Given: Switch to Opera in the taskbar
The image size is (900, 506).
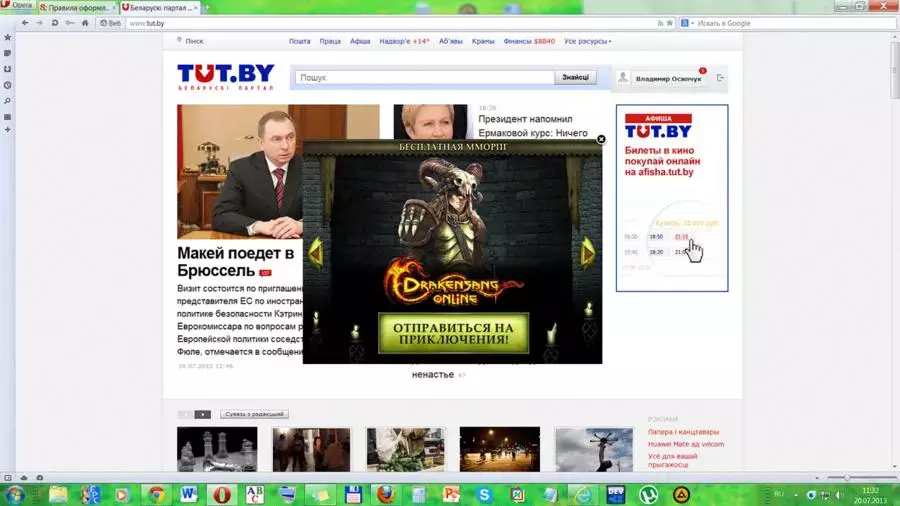Looking at the screenshot, I should (x=222, y=494).
